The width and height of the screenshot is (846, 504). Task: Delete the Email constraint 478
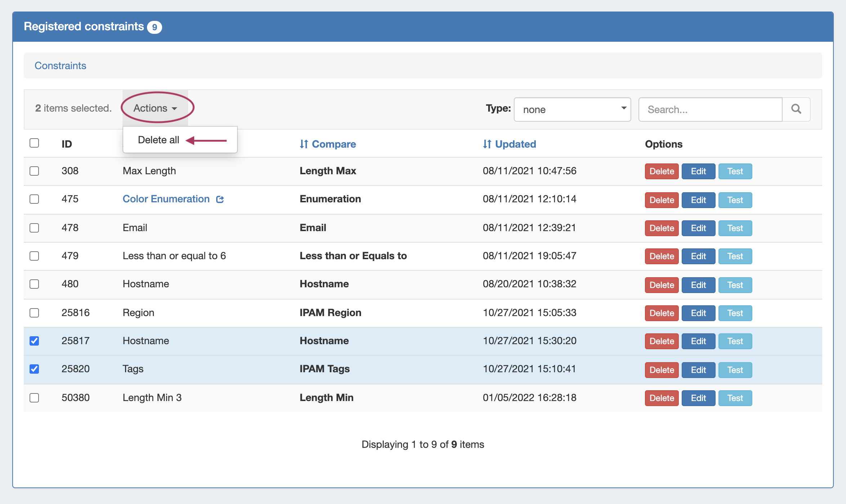coord(662,228)
